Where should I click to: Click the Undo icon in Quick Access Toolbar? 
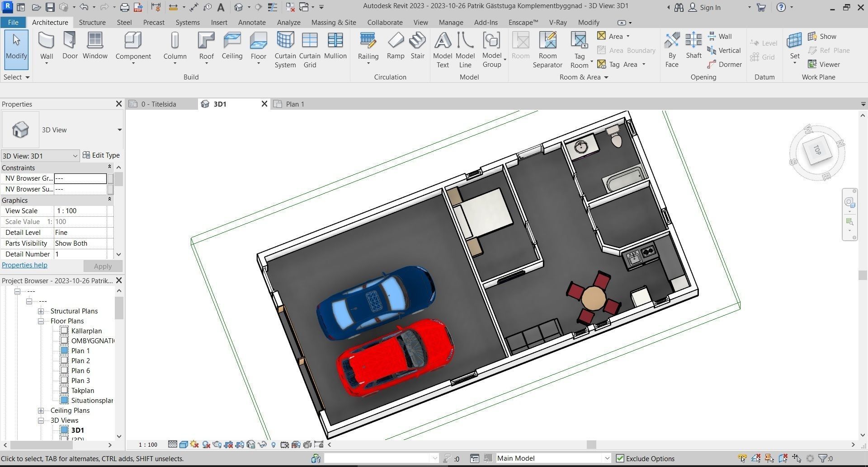pos(84,7)
